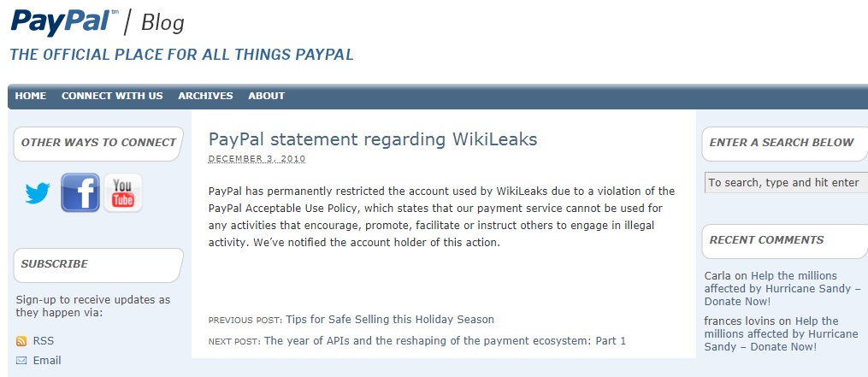Click the Blog text beside the logo
Screen dimensions: 868x377
[162, 23]
